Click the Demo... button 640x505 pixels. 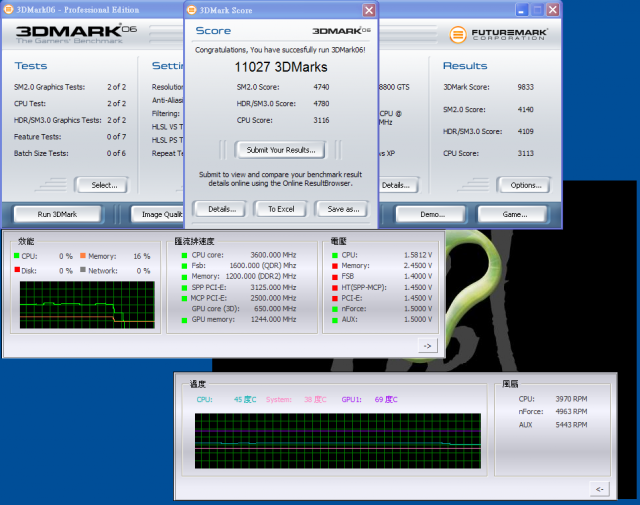tap(432, 214)
